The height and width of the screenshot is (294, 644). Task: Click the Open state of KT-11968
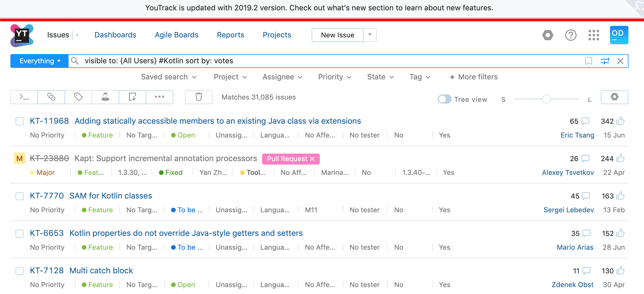coord(183,135)
